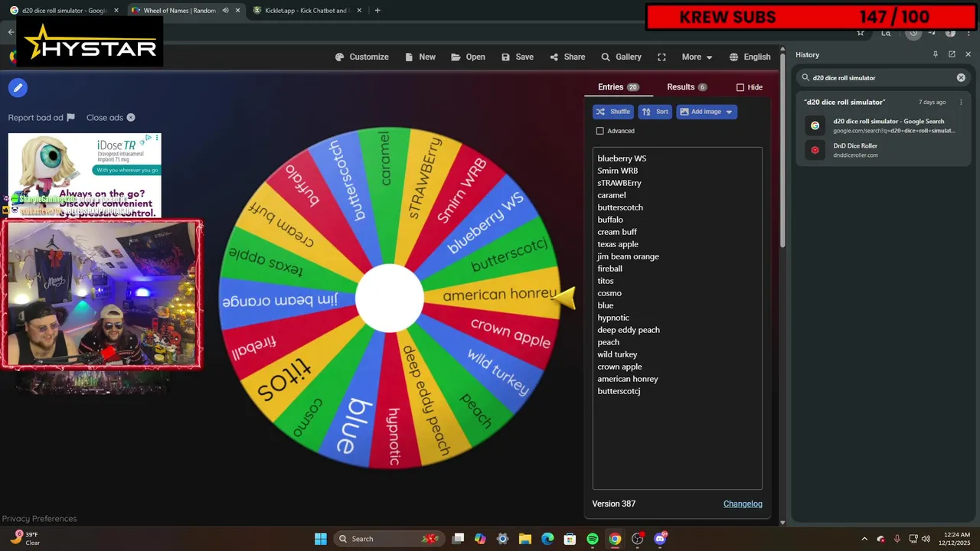Open the taskbar volume control
The height and width of the screenshot is (551, 980).
click(x=926, y=539)
